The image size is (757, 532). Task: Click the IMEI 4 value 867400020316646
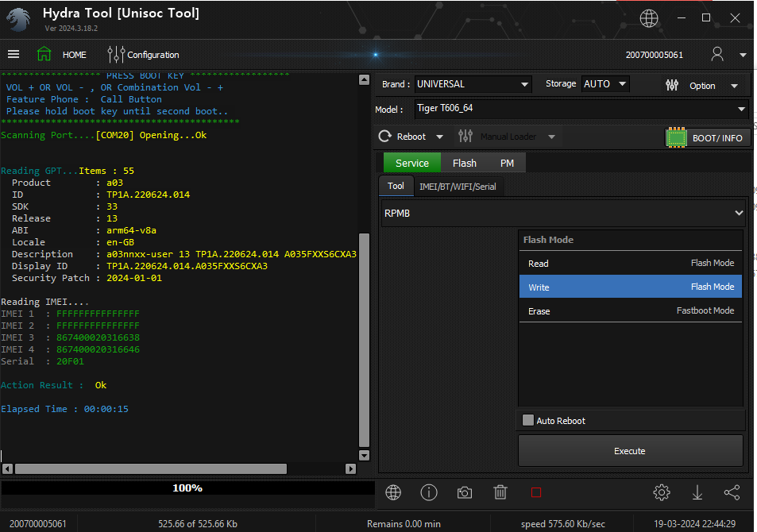(x=98, y=349)
